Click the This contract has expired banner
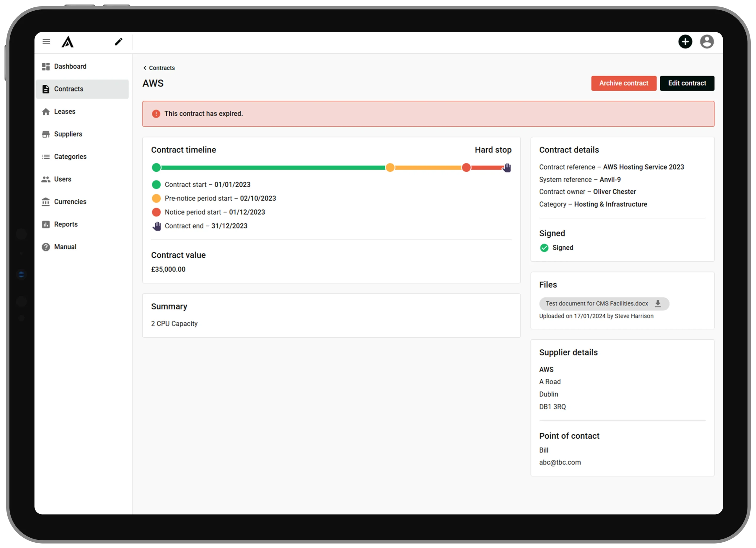 [x=428, y=114]
